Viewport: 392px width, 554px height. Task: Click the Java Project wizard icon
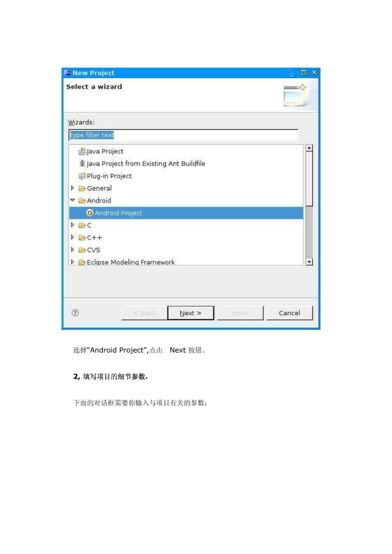pos(82,151)
